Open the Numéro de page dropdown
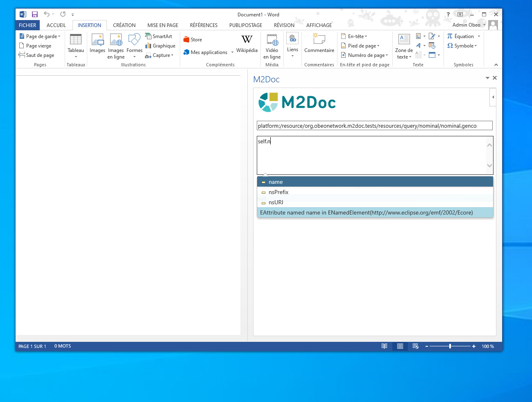532x402 pixels. 364,55
